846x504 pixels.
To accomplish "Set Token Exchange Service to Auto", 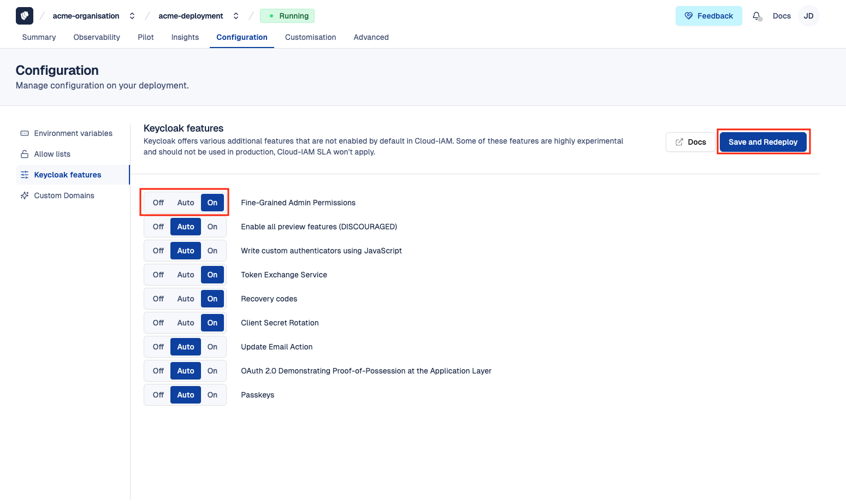I will pos(186,275).
